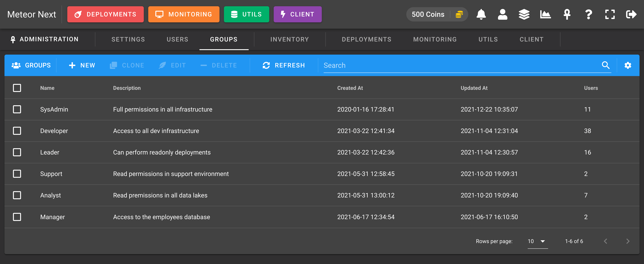Click the New group button

pyautogui.click(x=82, y=65)
